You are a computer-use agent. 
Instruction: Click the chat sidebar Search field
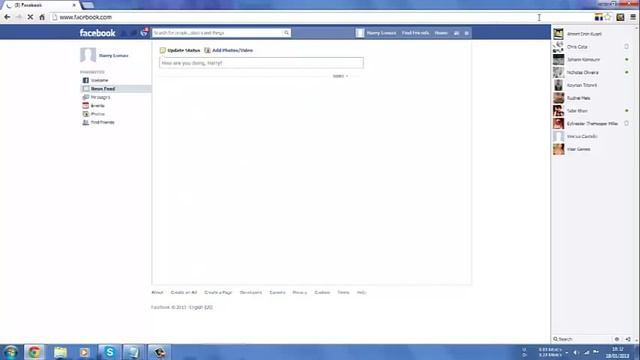point(582,339)
